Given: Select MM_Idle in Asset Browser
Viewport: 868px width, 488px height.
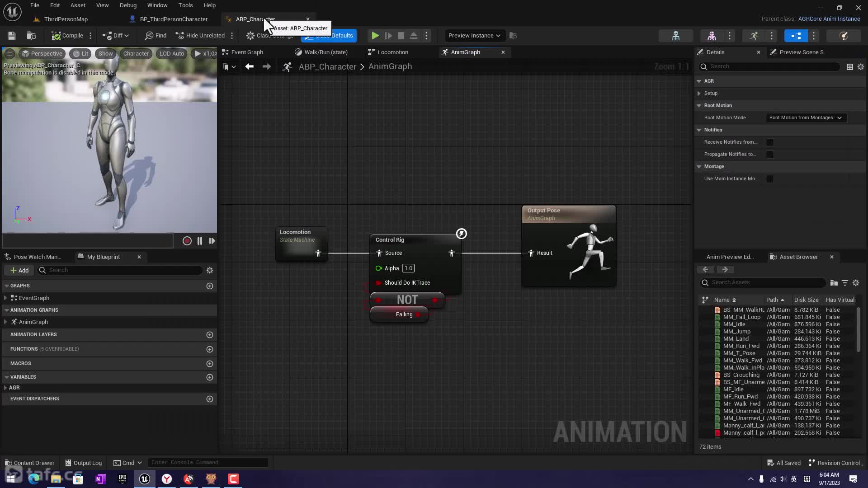Looking at the screenshot, I should [x=734, y=324].
